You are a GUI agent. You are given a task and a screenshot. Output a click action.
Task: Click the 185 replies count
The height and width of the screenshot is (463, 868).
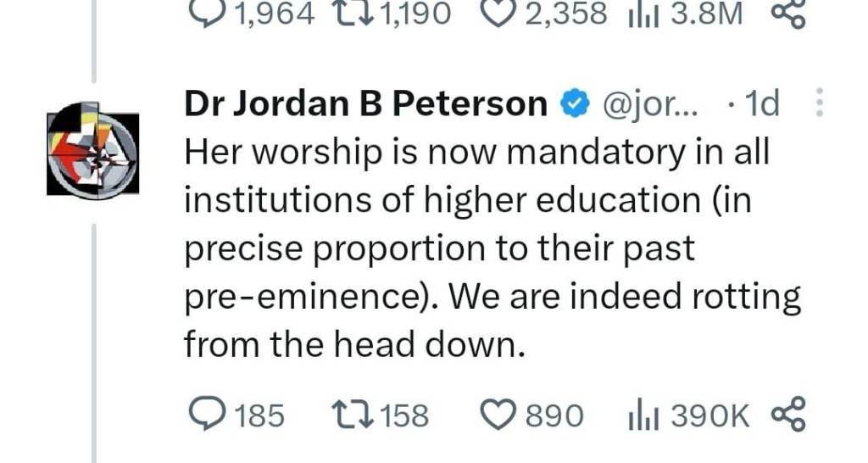[258, 416]
